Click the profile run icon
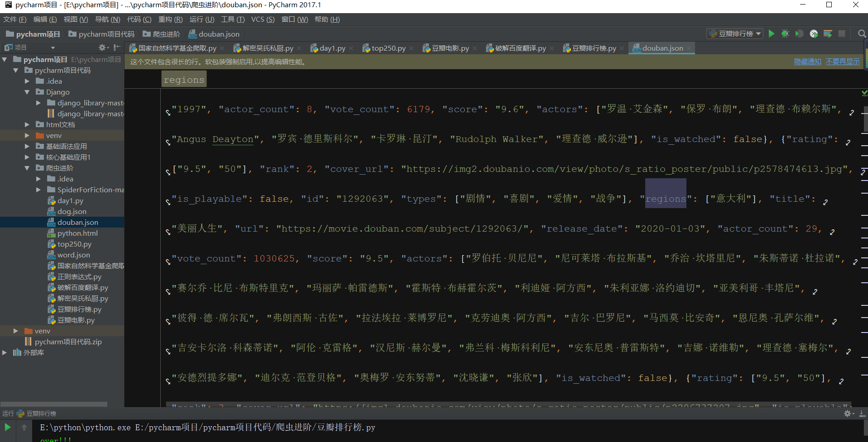This screenshot has width=868, height=442. [x=814, y=33]
